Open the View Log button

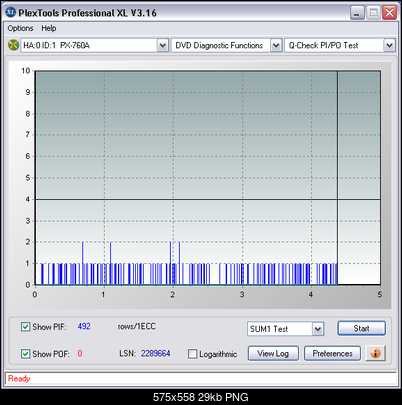pyautogui.click(x=273, y=353)
